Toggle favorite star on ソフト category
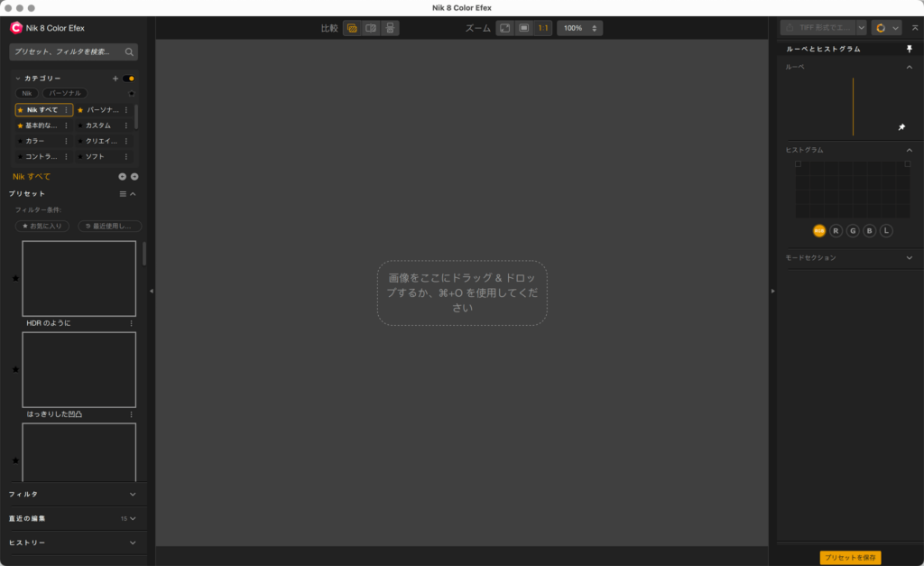 80,156
